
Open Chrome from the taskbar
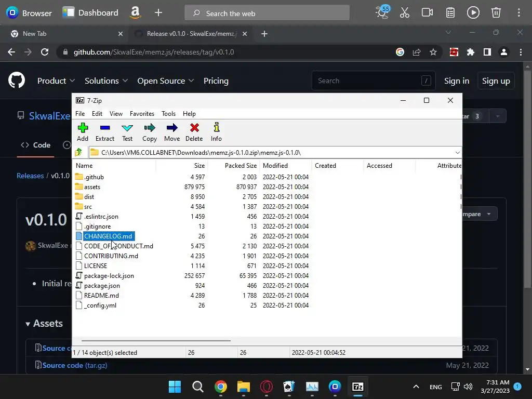pyautogui.click(x=220, y=387)
